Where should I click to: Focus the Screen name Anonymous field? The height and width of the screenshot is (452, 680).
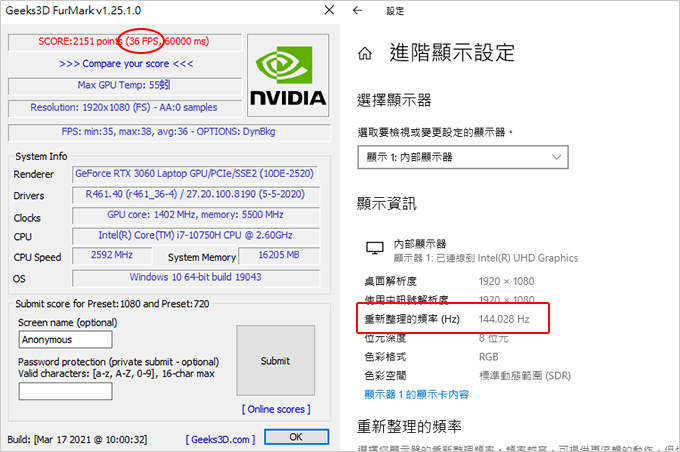point(65,339)
